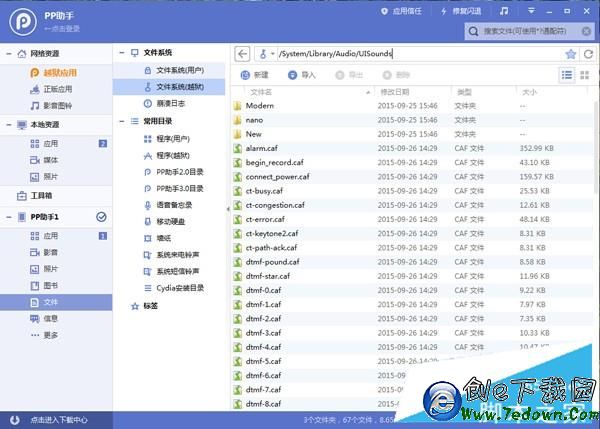This screenshot has height=429, width=600.
Task: Collapse the 网络资源 section
Action: pos(8,54)
